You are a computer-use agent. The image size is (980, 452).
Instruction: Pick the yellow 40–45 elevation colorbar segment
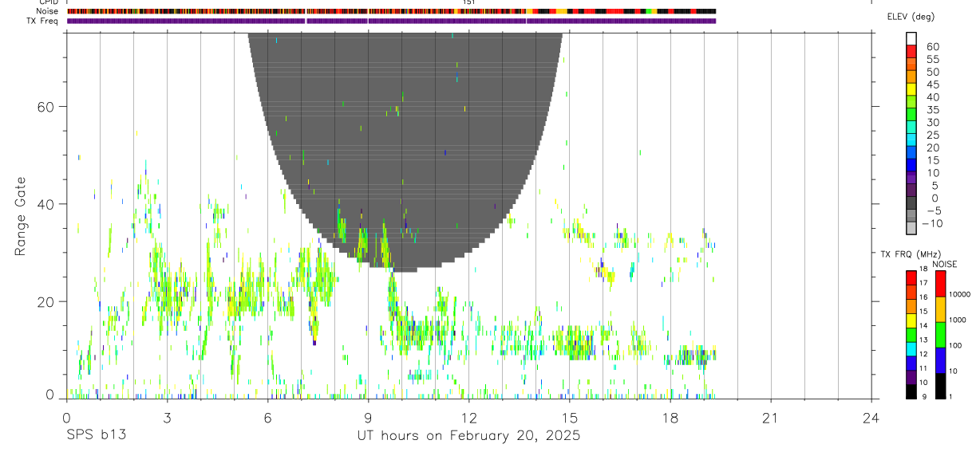click(x=912, y=89)
